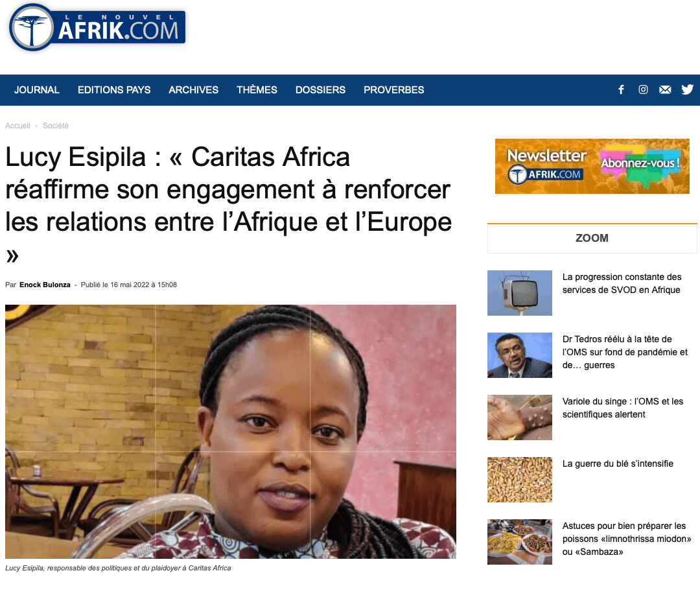
Task: Go to Accueil breadcrumb link
Action: 17,126
